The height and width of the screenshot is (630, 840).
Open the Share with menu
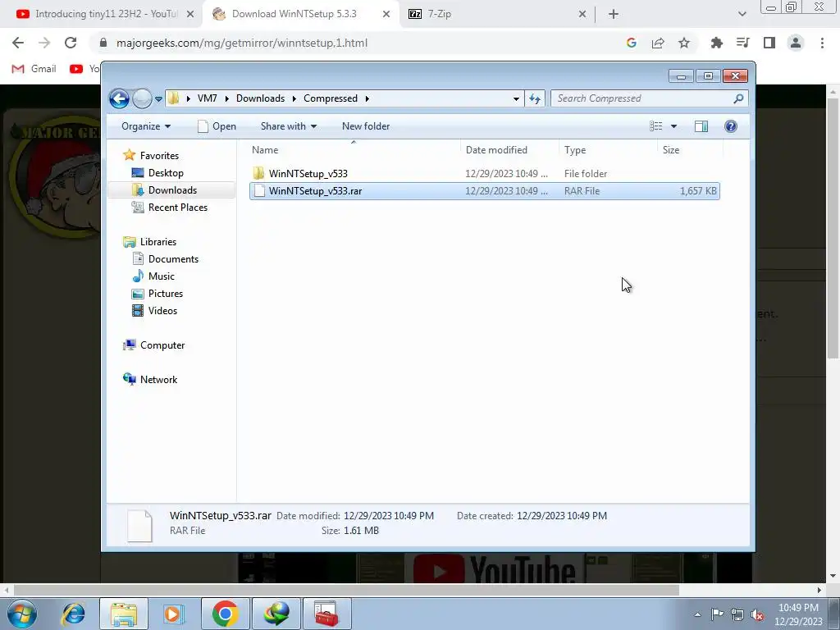(x=289, y=126)
